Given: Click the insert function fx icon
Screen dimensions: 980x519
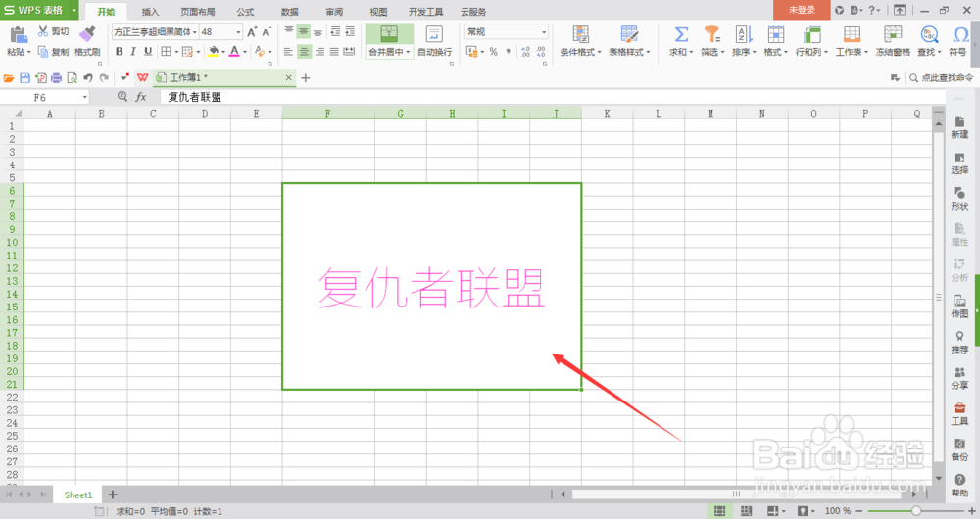Looking at the screenshot, I should pyautogui.click(x=141, y=97).
